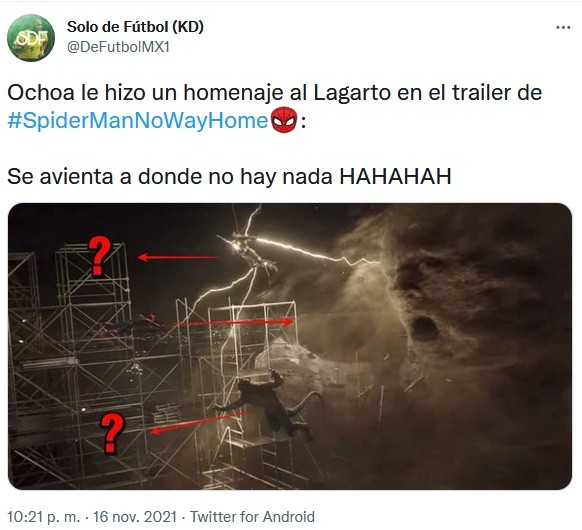
Task: Select the upper red question mark in image
Action: tap(99, 256)
